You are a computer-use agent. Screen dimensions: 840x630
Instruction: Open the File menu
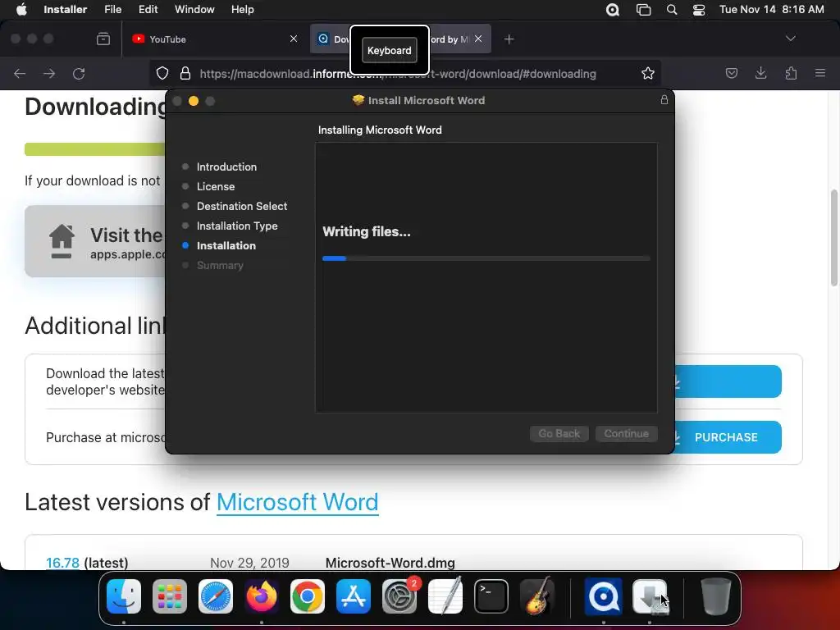pyautogui.click(x=112, y=10)
